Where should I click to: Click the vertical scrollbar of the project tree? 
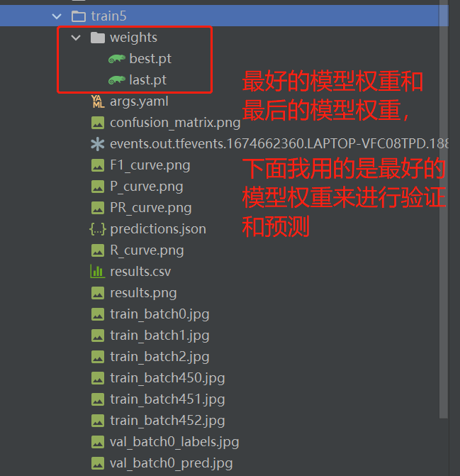[444, 209]
